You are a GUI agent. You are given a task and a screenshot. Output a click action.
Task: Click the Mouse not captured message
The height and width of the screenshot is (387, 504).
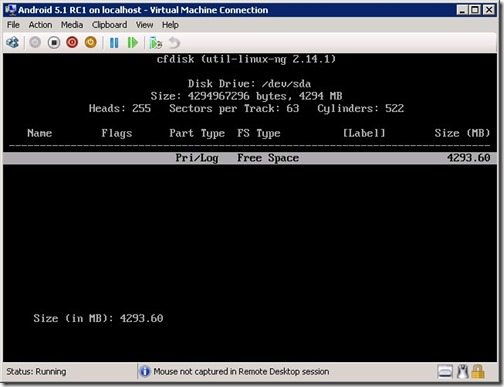point(241,371)
